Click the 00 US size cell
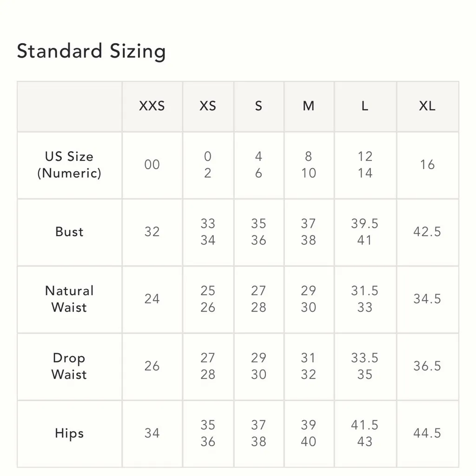 [152, 165]
